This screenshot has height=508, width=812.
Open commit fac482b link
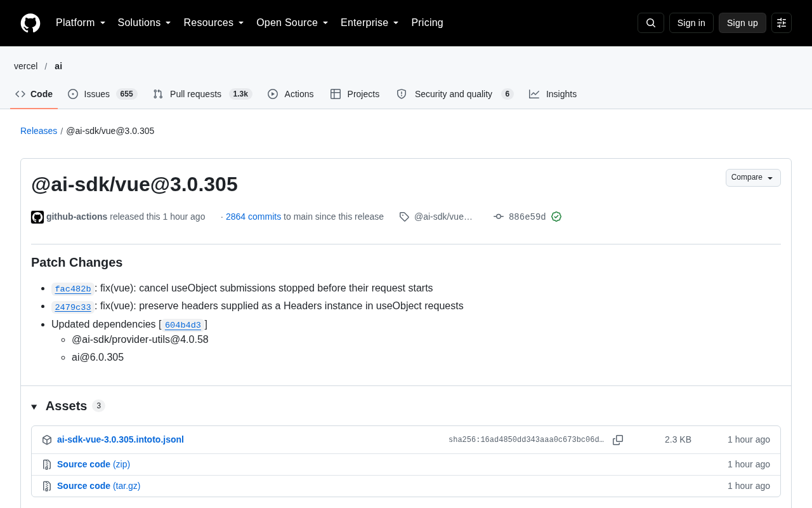point(73,289)
